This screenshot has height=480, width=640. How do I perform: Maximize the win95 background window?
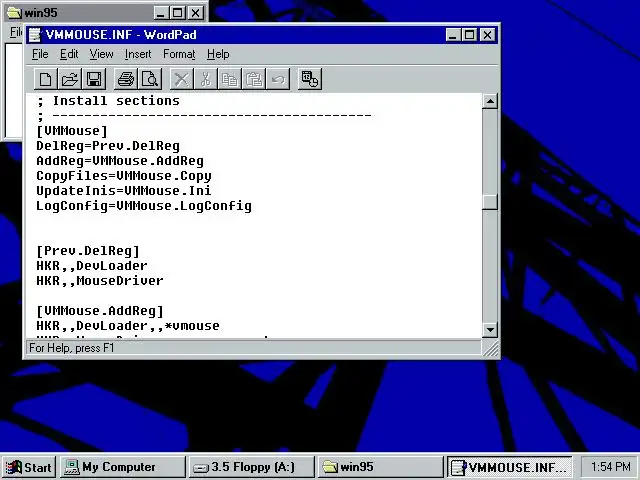[x=177, y=13]
